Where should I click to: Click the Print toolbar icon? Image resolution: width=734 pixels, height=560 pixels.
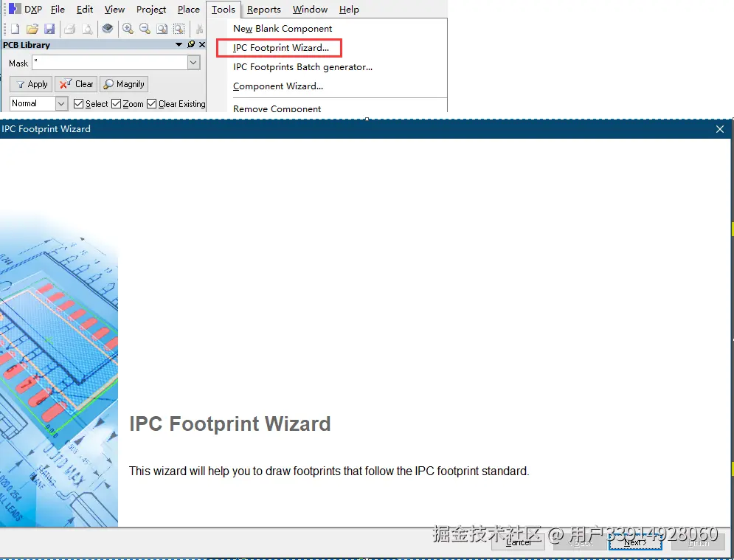coord(70,29)
